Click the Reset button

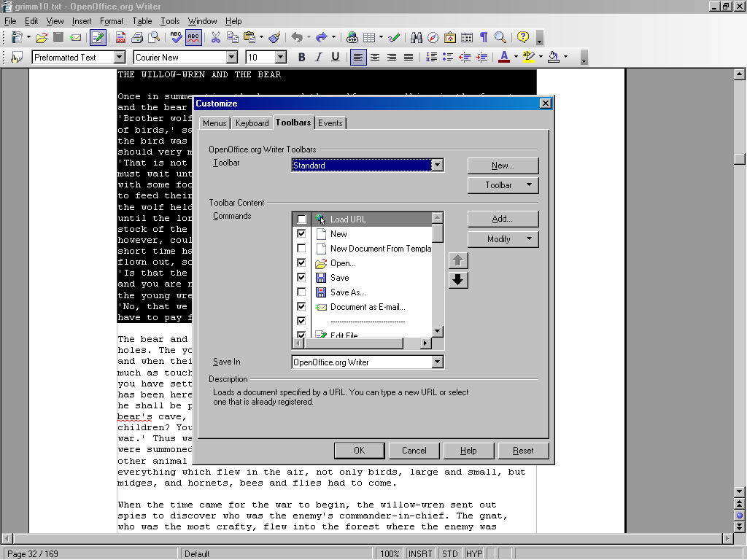[x=523, y=451]
